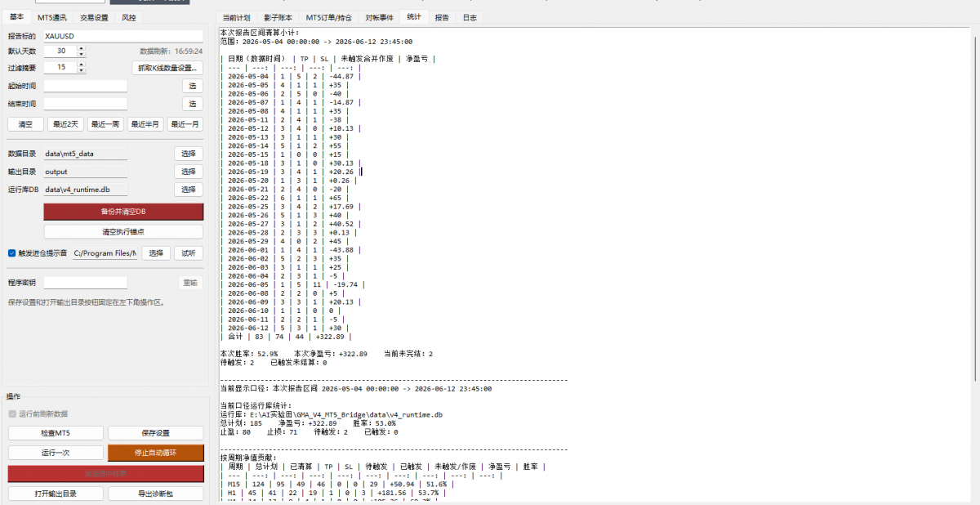This screenshot has width=980, height=505.
Task: Click 选择 beside 输出目录
Action: click(189, 172)
